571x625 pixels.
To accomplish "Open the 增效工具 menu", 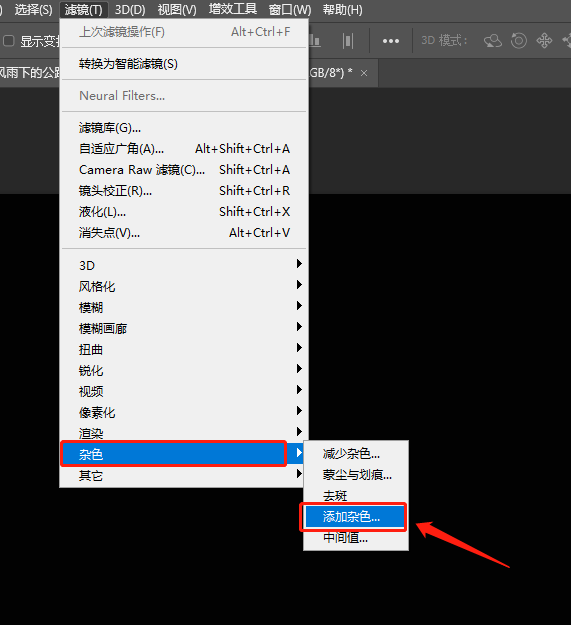I will 233,9.
